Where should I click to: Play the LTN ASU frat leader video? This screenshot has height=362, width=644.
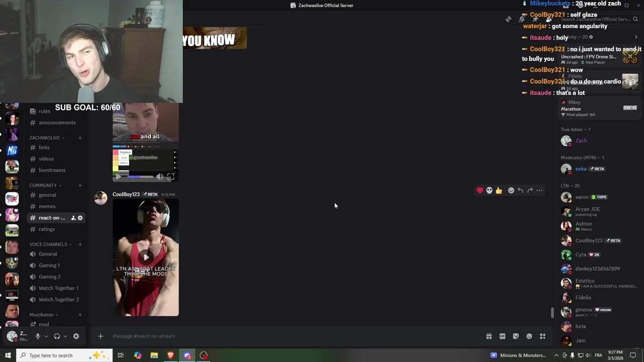tap(146, 257)
